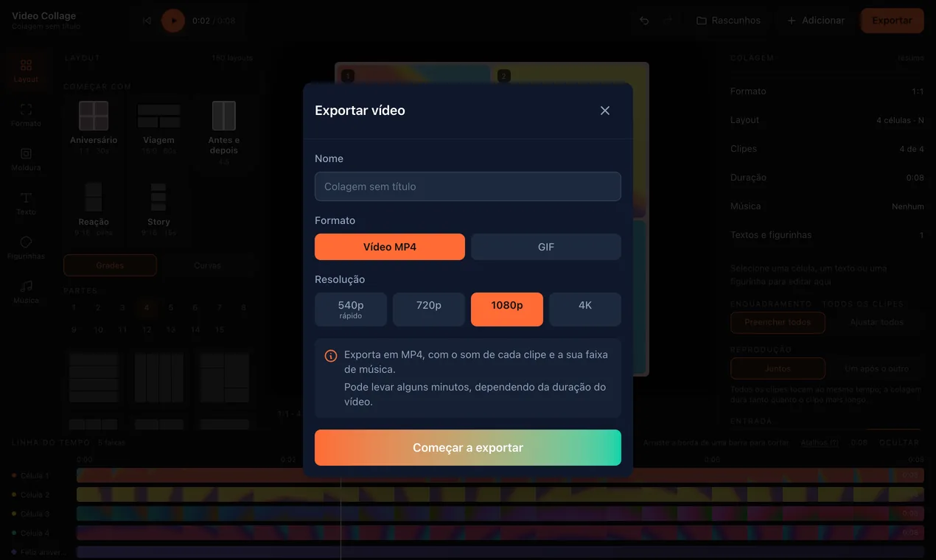Screen dimensions: 936x560
Task: Click Adicionar button
Action: 816,21
